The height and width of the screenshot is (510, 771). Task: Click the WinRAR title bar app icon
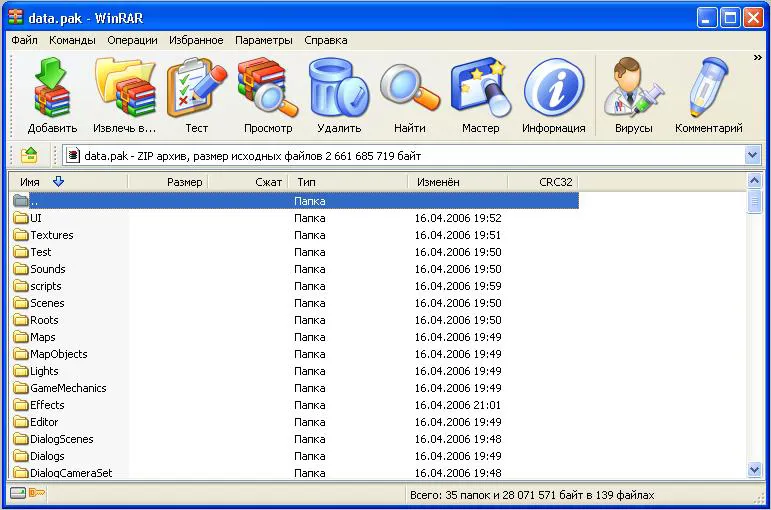click(16, 17)
